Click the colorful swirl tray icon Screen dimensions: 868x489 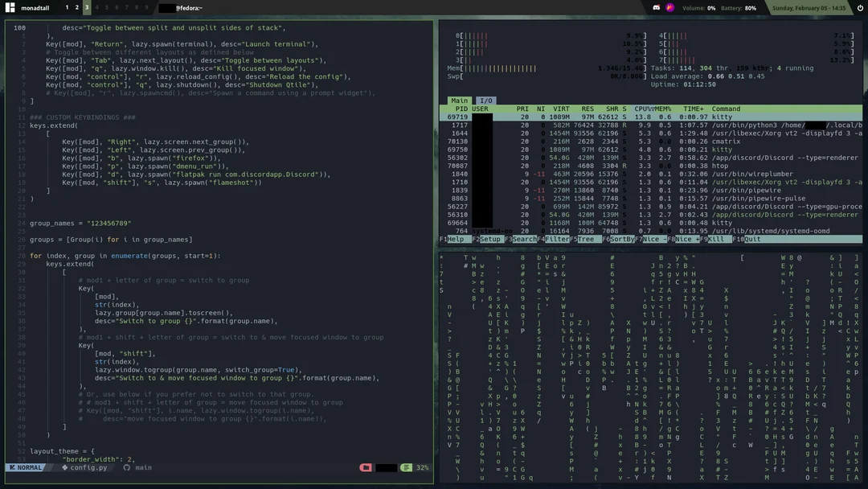tap(669, 7)
